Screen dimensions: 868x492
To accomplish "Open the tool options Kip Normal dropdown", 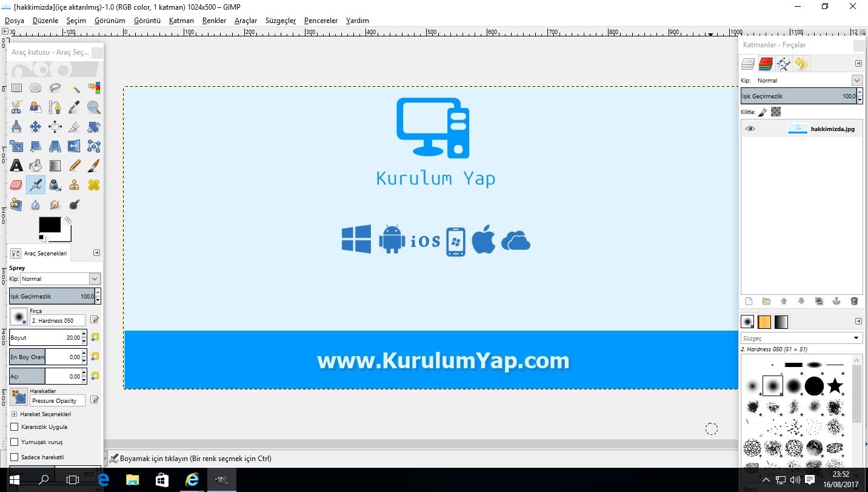I will point(60,278).
